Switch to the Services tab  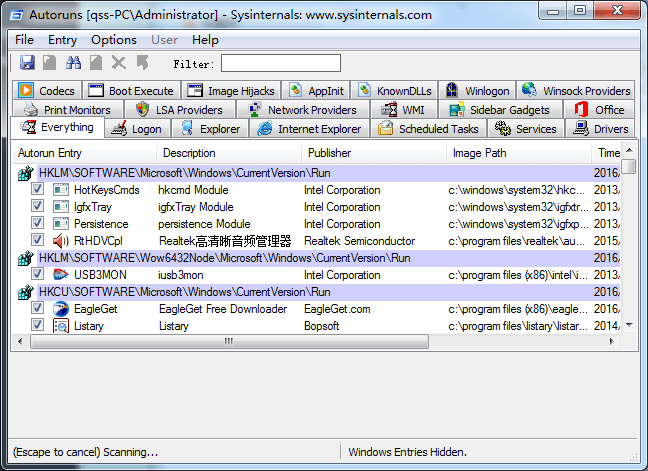point(525,129)
